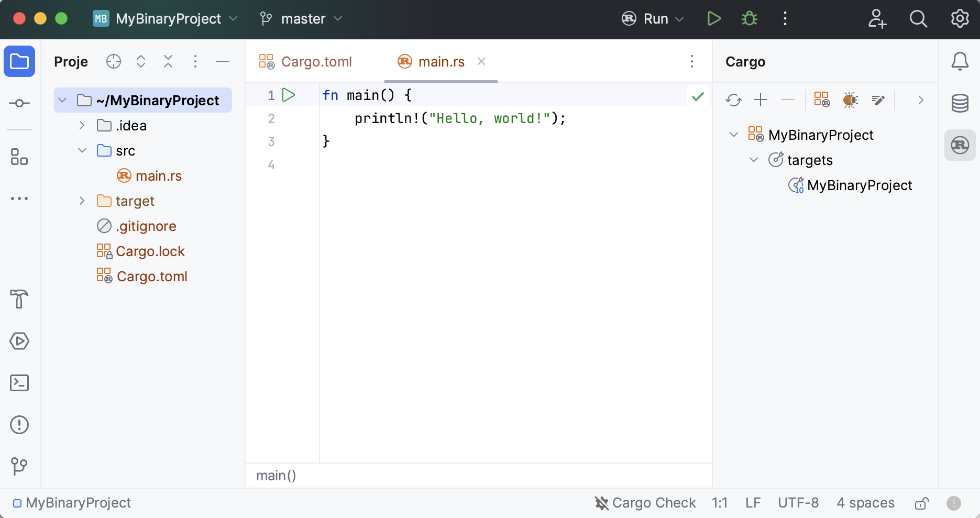Collapse the src folder in the project tree
This screenshot has height=518, width=980.
click(x=82, y=150)
